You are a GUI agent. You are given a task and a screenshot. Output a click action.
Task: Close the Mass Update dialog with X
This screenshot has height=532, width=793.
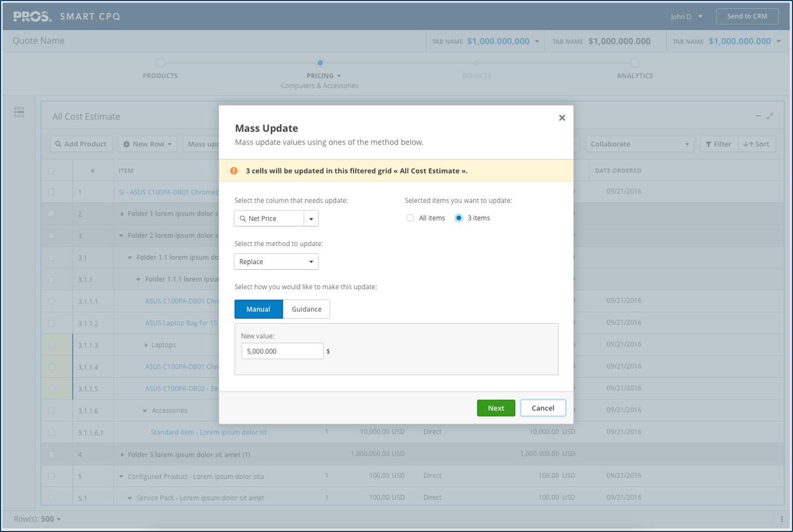click(562, 118)
